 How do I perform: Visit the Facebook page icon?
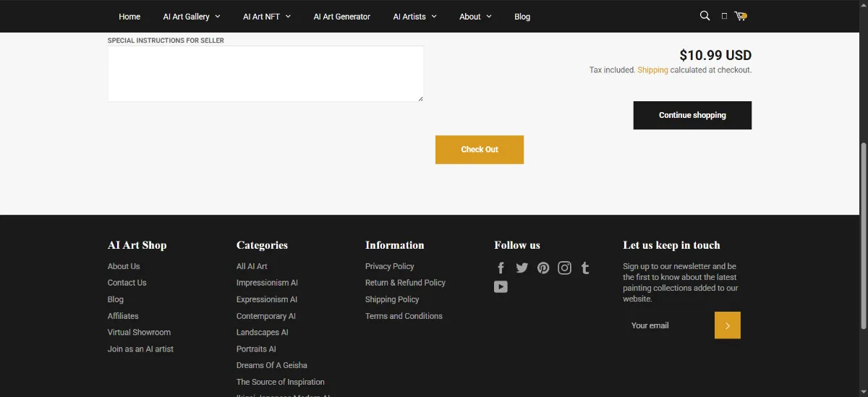(x=501, y=268)
